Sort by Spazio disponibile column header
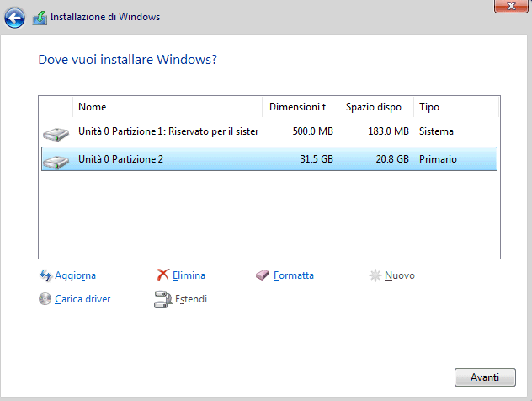Screen dimensions: 532x401 coord(376,107)
